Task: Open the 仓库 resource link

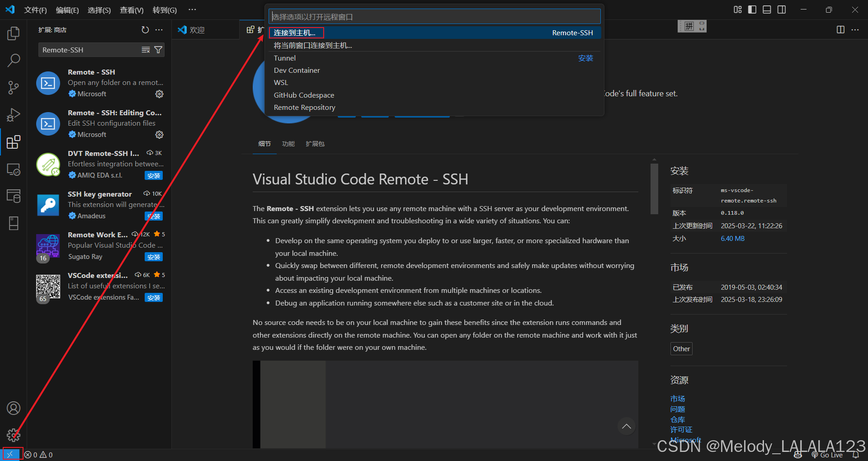Action: 678,419
